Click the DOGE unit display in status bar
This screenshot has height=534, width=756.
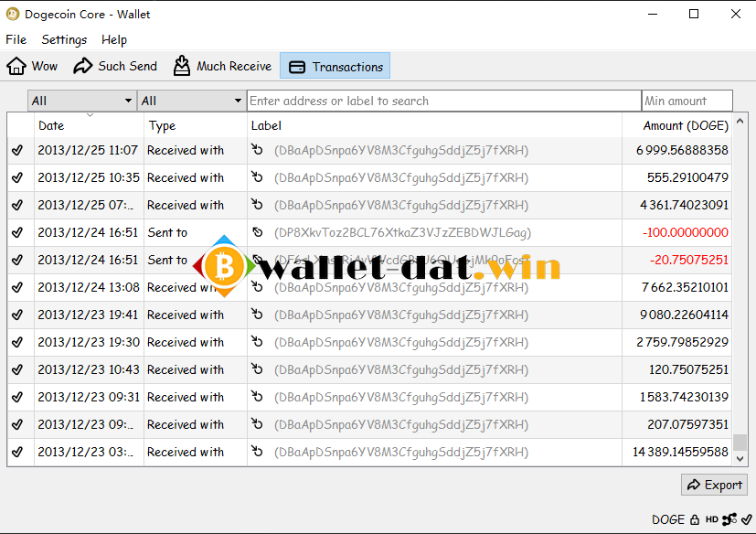668,519
